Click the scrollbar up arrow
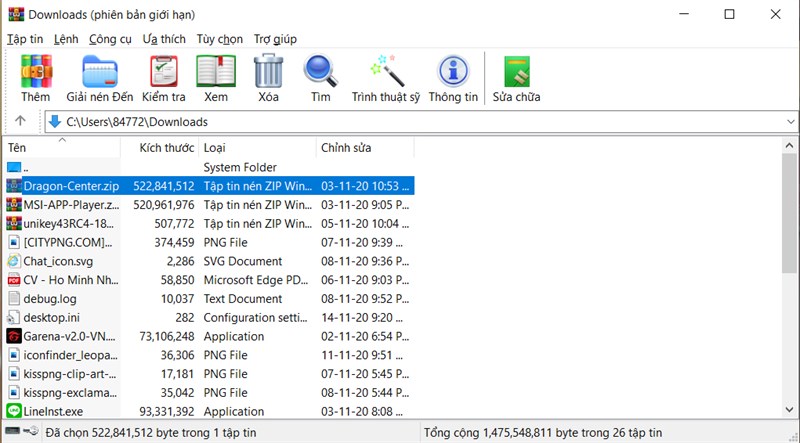 coord(789,146)
